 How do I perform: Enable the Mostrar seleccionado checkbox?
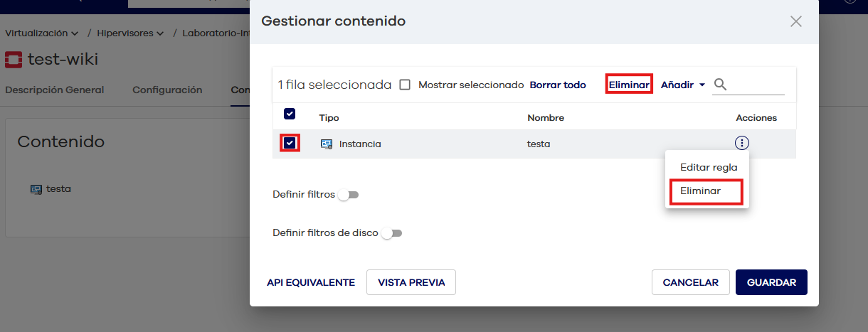tap(405, 85)
